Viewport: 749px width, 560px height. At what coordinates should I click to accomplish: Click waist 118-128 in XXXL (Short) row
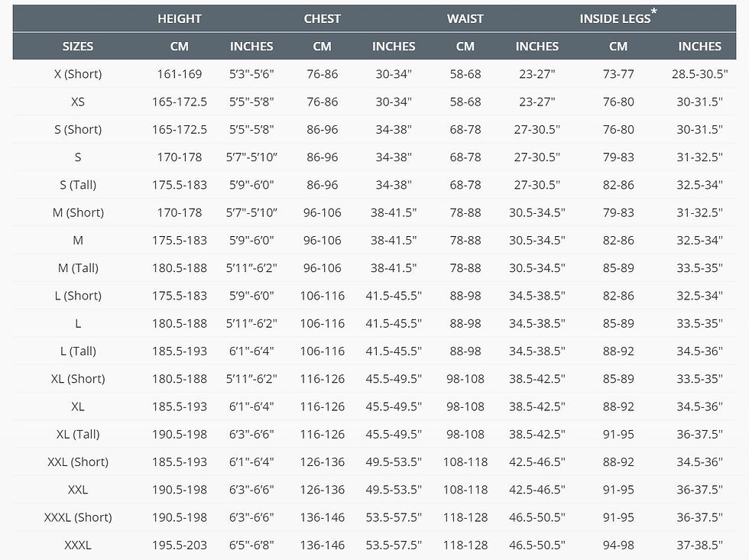tap(465, 517)
